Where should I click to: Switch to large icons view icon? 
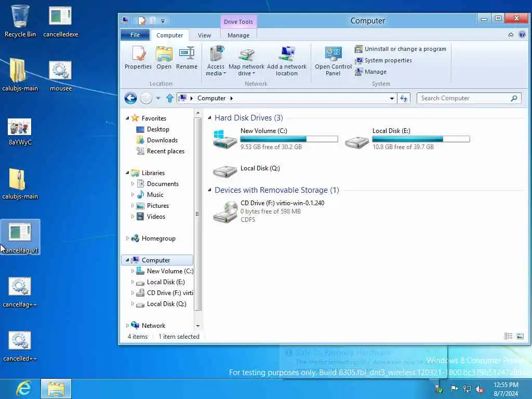pos(520,336)
